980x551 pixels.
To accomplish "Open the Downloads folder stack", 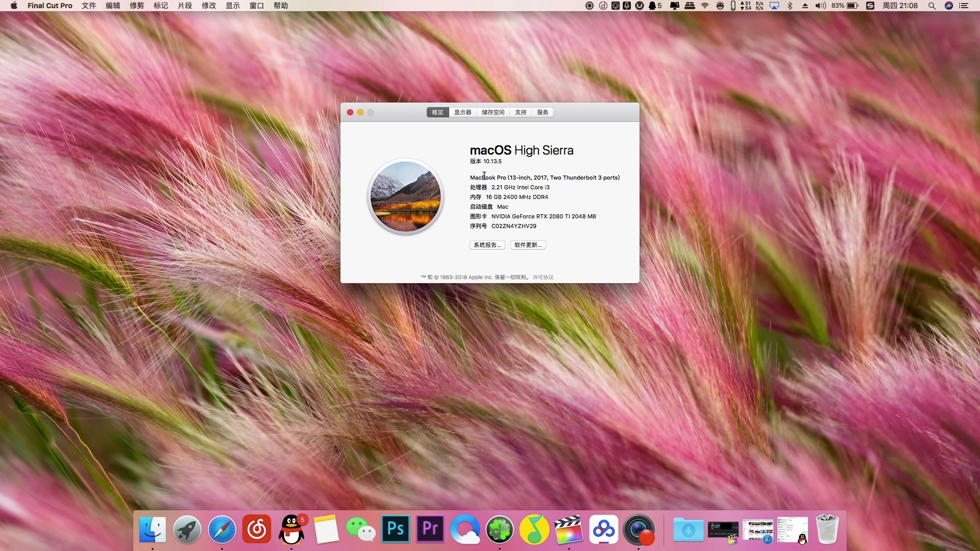I will 688,530.
